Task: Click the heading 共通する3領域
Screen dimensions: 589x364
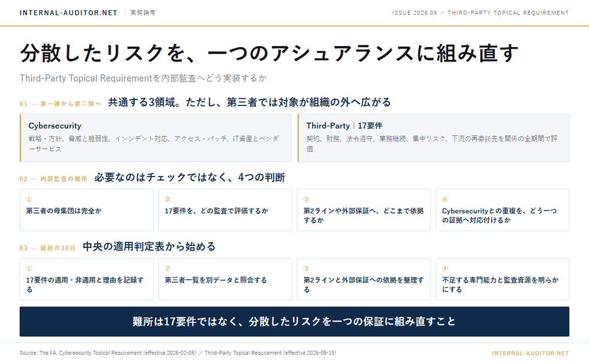Action: 250,102
